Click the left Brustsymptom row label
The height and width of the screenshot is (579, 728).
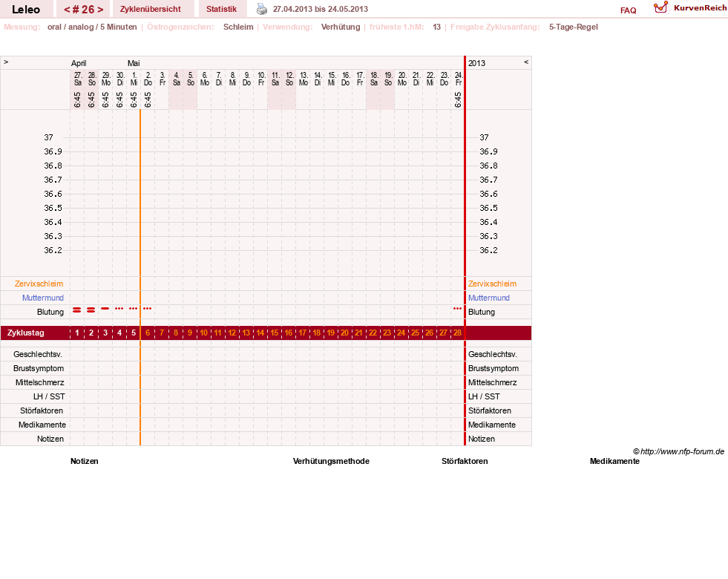pyautogui.click(x=39, y=368)
